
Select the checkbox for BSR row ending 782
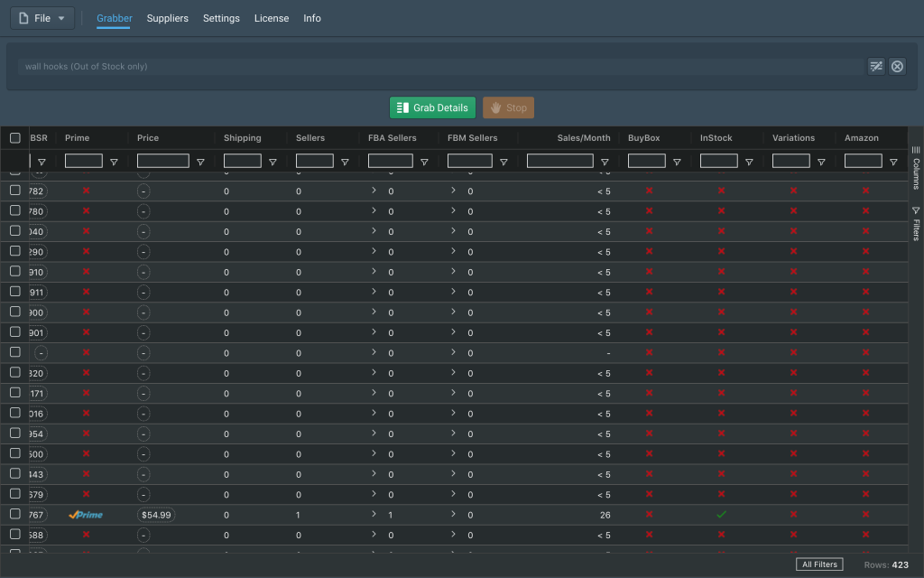[15, 191]
